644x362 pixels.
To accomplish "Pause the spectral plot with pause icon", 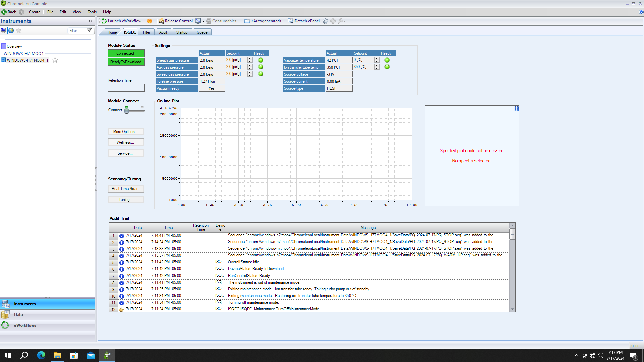I will pos(517,109).
